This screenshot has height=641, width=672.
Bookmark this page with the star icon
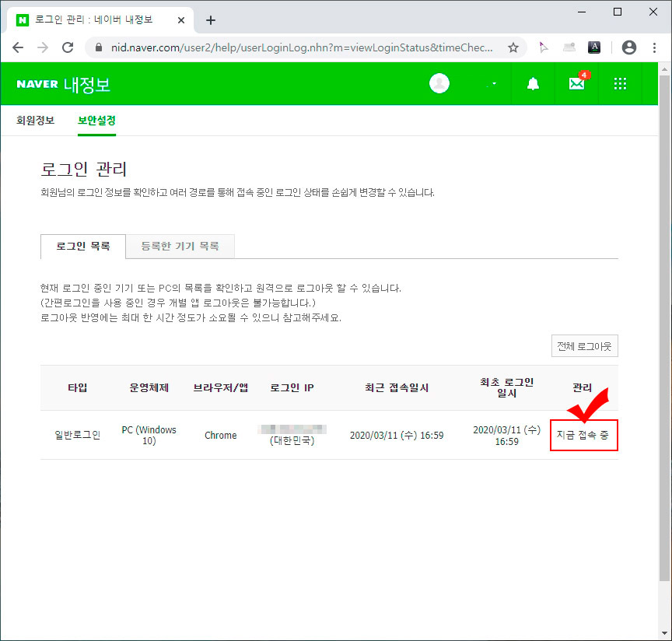coord(513,47)
